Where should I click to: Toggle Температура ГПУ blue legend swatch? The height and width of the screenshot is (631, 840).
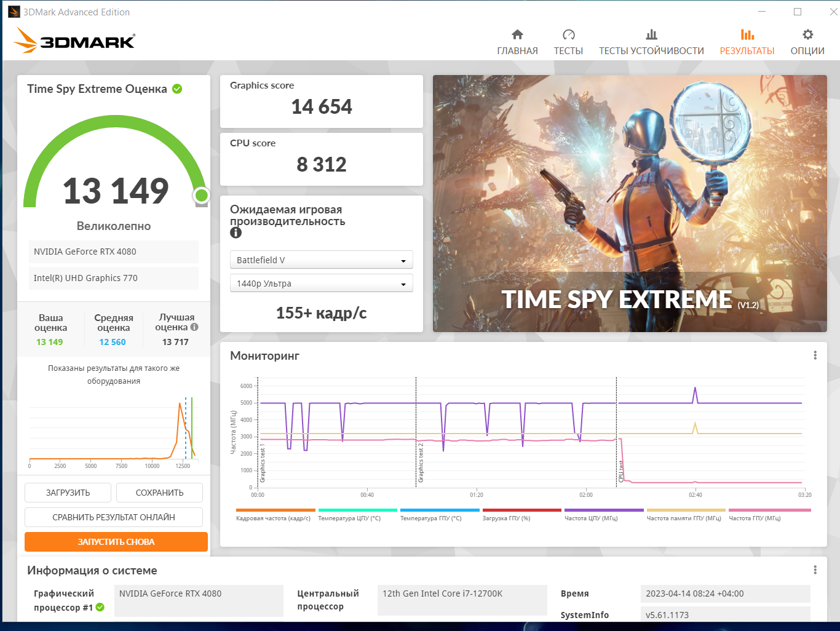coord(440,510)
